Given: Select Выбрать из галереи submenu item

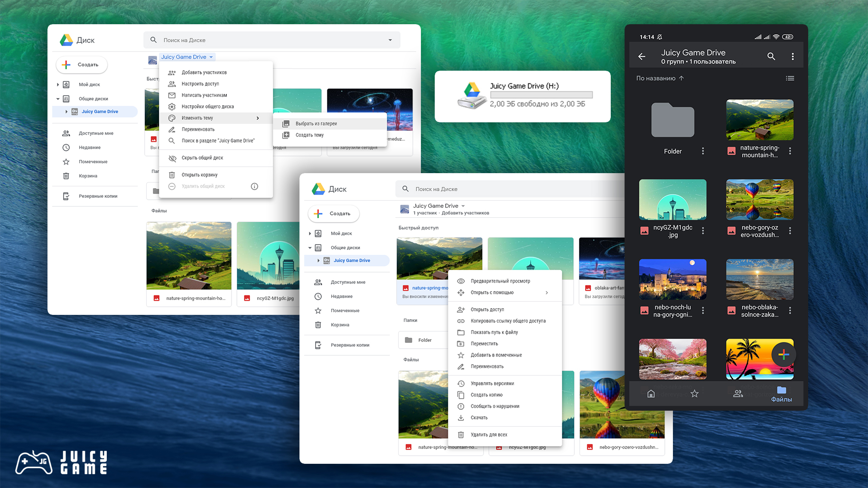Looking at the screenshot, I should (x=316, y=124).
